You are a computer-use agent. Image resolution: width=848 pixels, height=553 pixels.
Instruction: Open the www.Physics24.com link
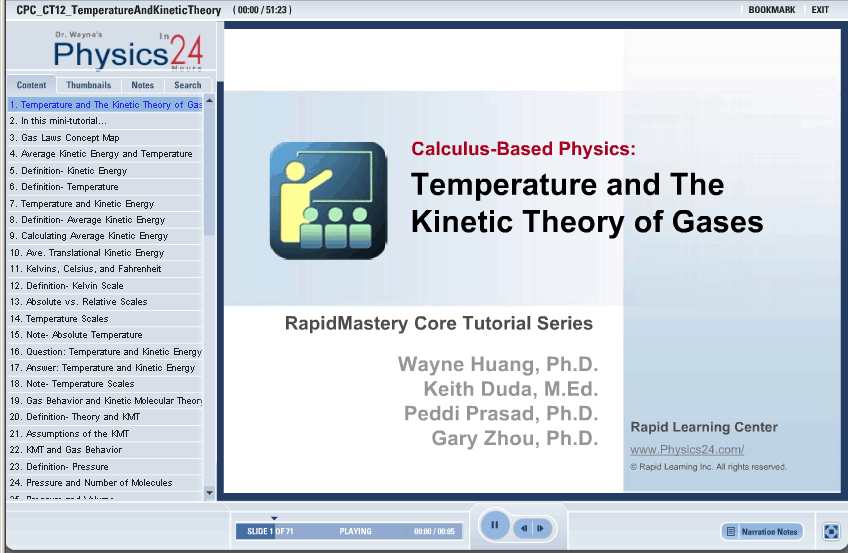tap(686, 450)
